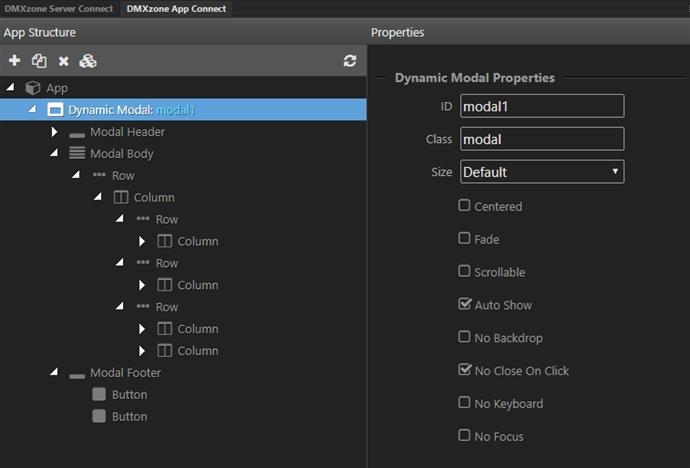The image size is (690, 468).
Task: Open the Size dropdown
Action: click(542, 172)
